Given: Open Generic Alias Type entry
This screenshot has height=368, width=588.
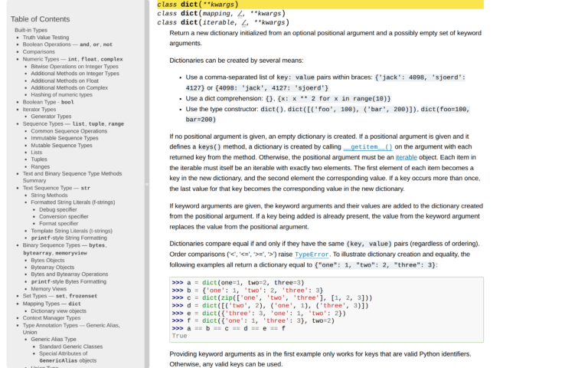Looking at the screenshot, I should 54,339.
